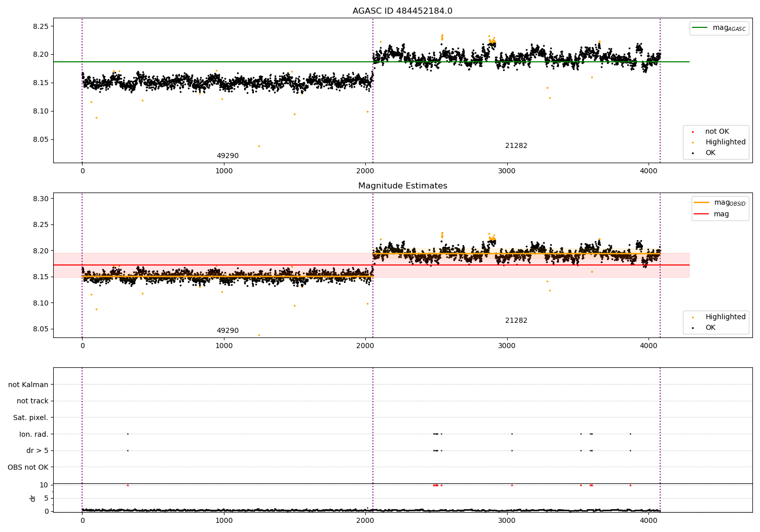The width and height of the screenshot is (760, 532).
Task: Select the red 'mag' legend entry
Action: [711, 214]
